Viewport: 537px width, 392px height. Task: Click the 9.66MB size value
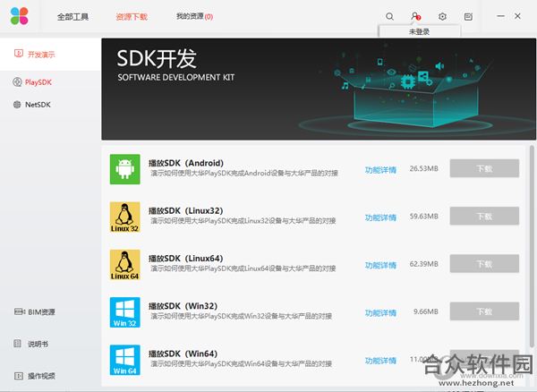(x=426, y=311)
